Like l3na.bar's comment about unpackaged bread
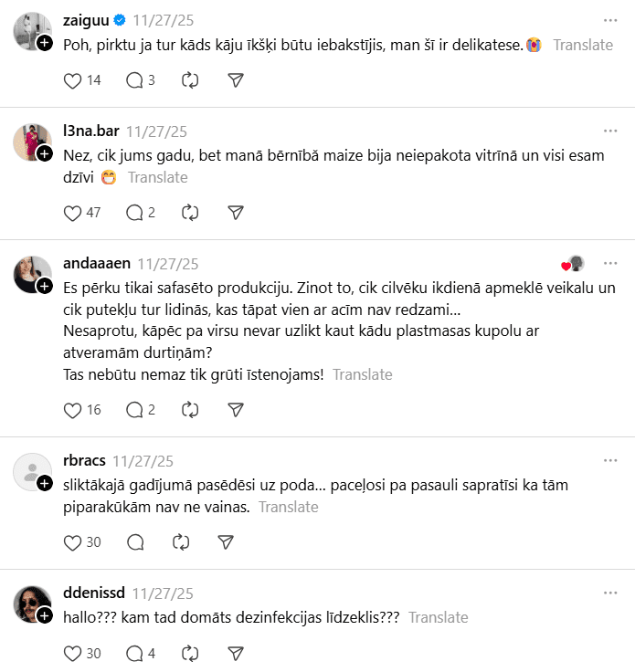This screenshot has width=635, height=672. coord(73,213)
